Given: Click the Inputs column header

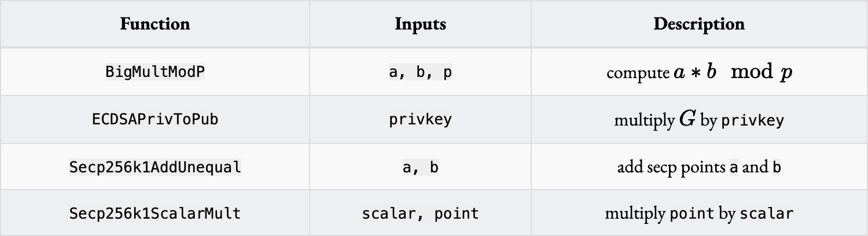Looking at the screenshot, I should (420, 24).
